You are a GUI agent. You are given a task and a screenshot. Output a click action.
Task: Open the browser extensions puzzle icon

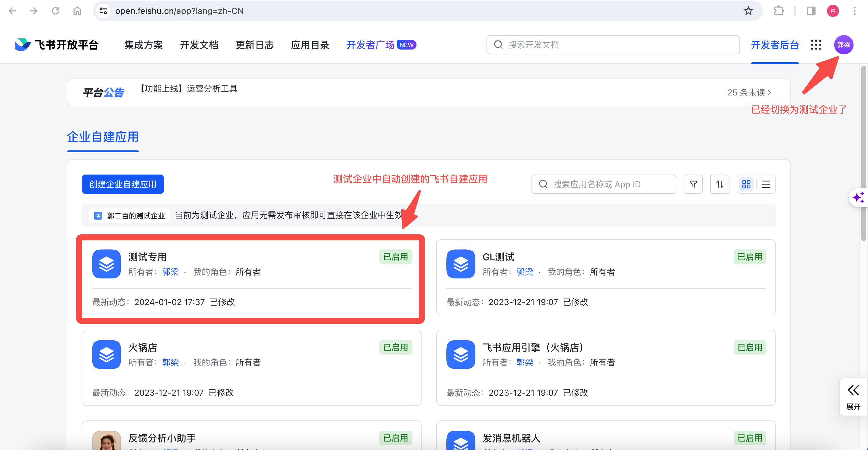pyautogui.click(x=779, y=11)
